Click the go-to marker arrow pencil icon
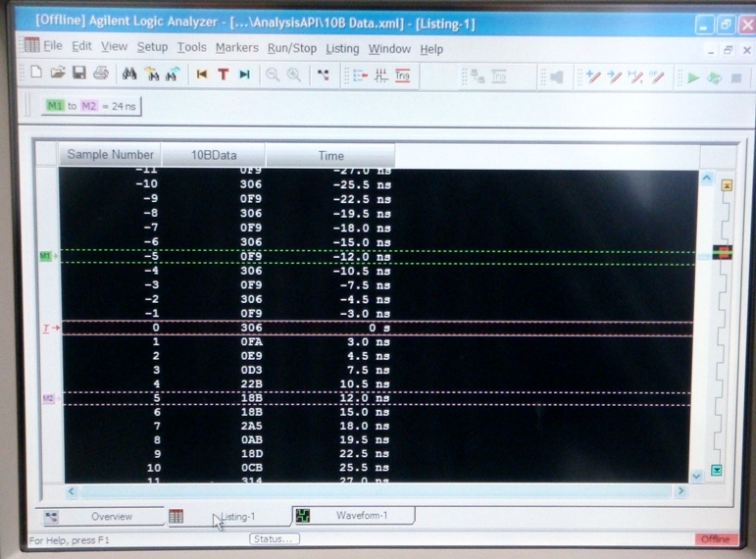 coord(614,77)
